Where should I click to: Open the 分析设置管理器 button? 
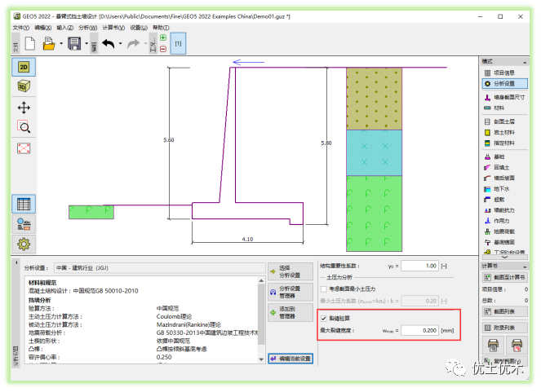[290, 292]
